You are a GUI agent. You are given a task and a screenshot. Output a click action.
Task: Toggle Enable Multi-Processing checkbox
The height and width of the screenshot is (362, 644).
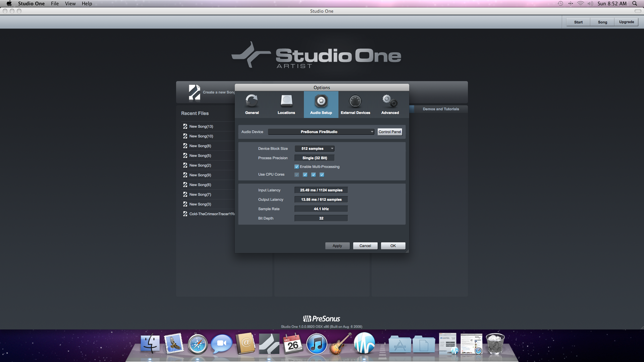(297, 167)
